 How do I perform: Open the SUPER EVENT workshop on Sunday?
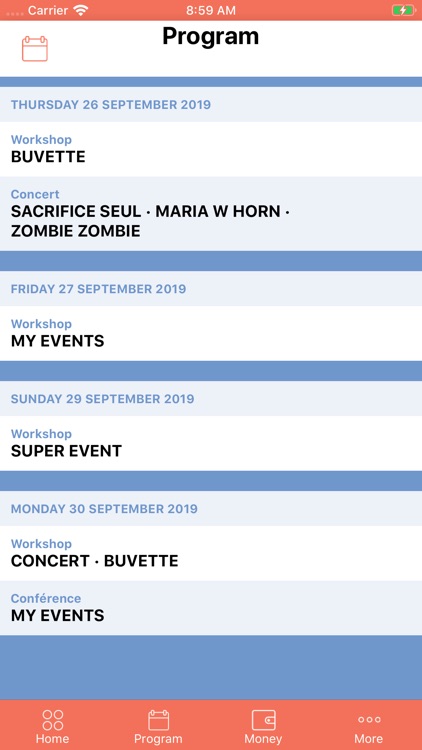tap(211, 443)
